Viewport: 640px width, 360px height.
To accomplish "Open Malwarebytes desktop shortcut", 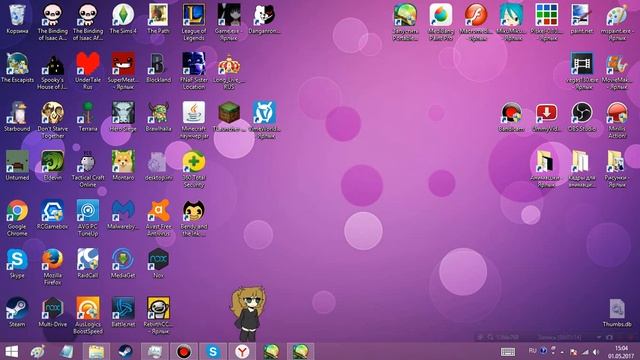I will pos(123,215).
